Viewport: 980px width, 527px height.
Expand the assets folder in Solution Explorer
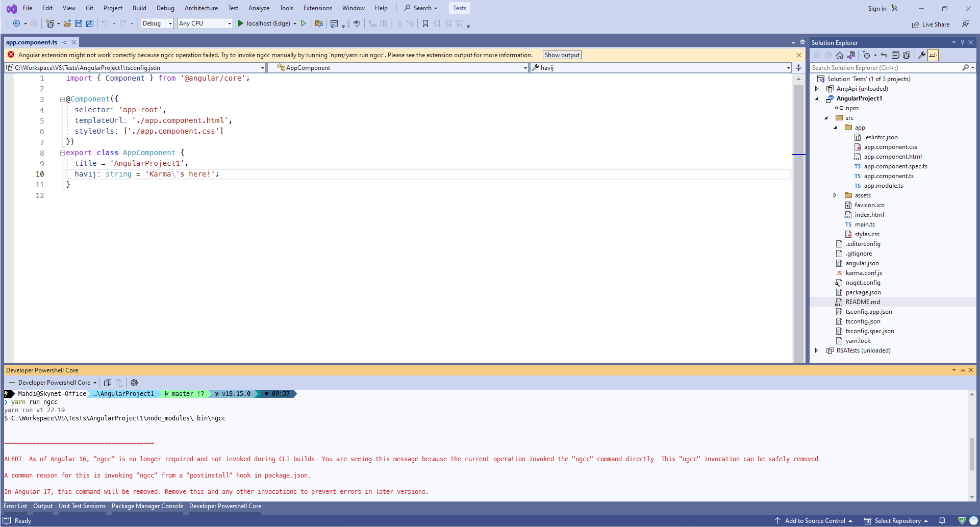[x=835, y=195]
